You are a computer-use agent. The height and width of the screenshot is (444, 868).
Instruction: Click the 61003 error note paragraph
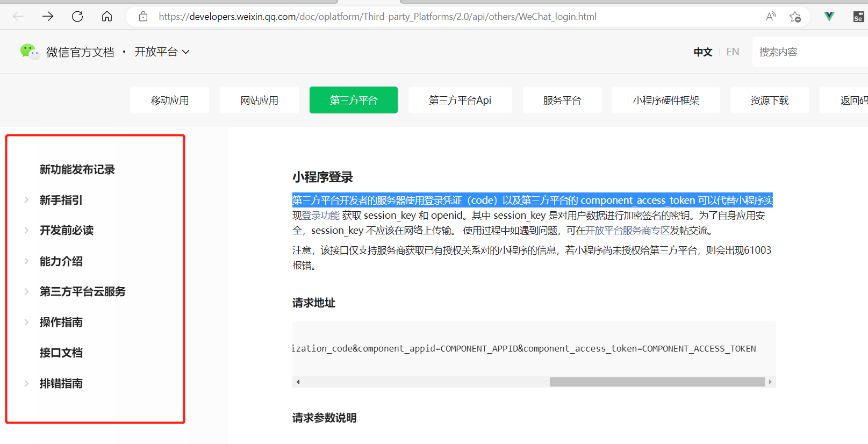[532, 257]
